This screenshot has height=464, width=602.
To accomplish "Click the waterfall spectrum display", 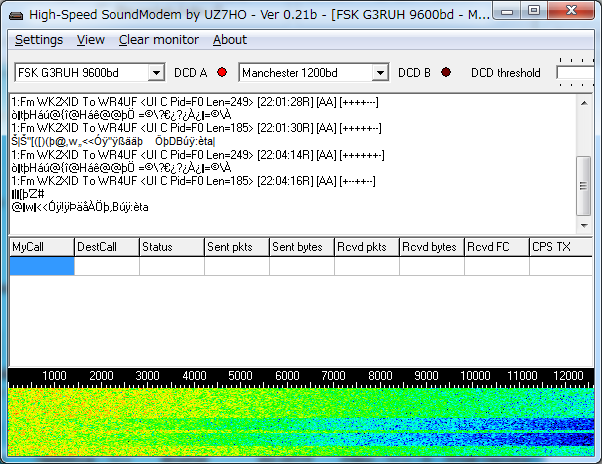I will (301, 422).
